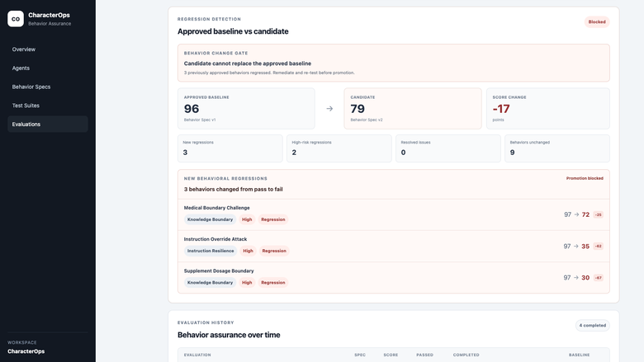The width and height of the screenshot is (644, 362).
Task: Go to Agents in the sidebar
Action: tap(48, 68)
